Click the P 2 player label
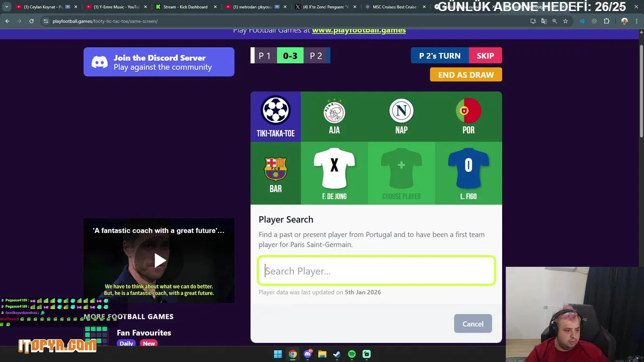 (x=316, y=56)
